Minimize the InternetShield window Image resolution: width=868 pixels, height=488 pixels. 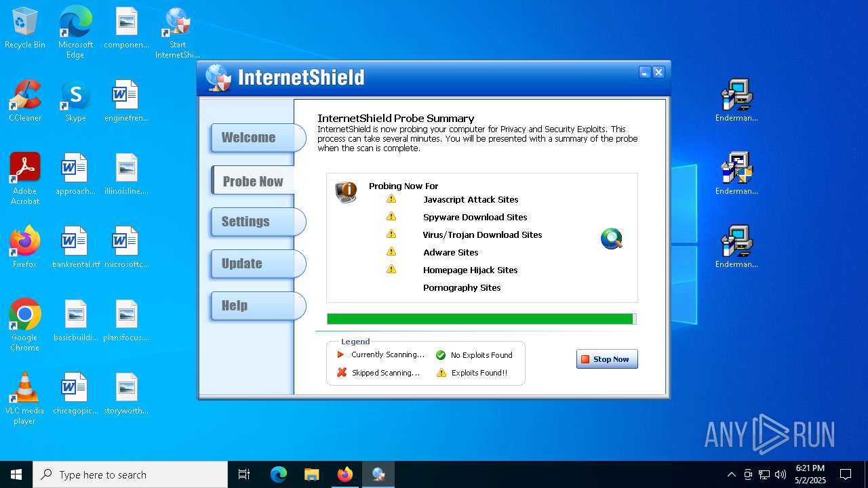(x=645, y=73)
